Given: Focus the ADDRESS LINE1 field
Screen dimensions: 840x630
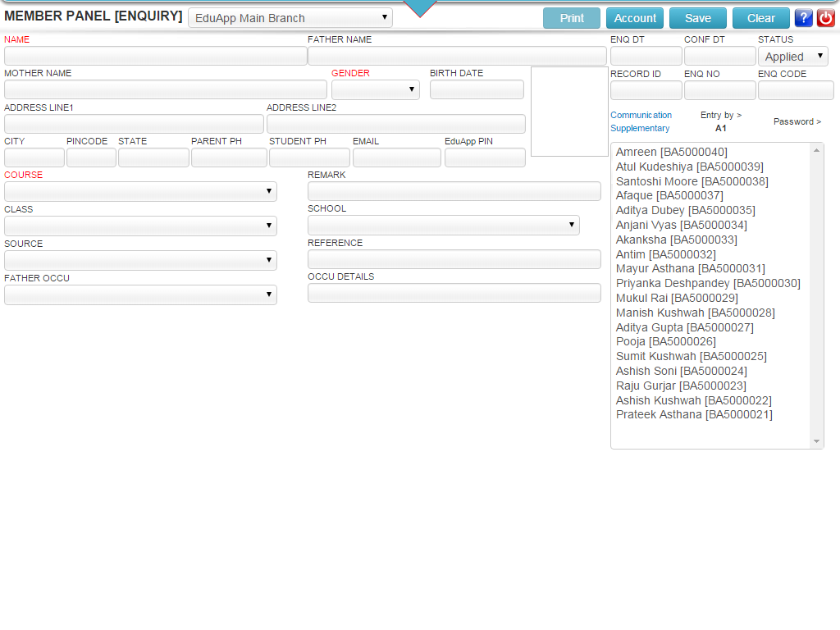Looking at the screenshot, I should pyautogui.click(x=134, y=124).
